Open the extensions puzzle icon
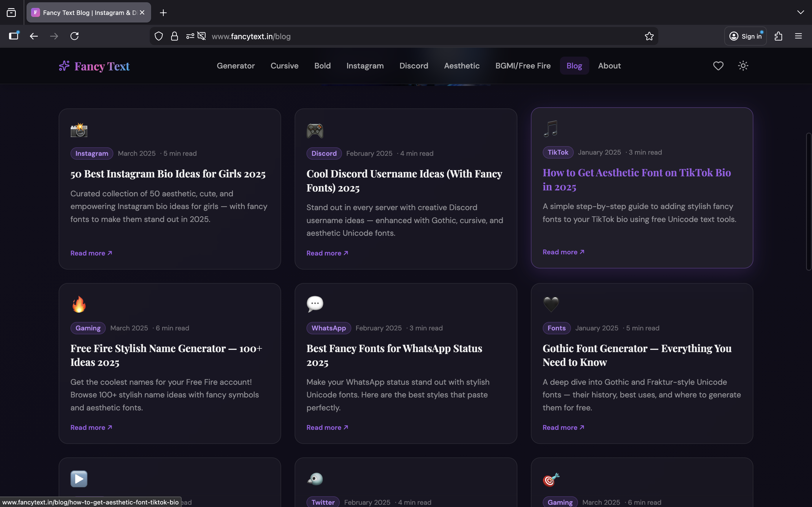Viewport: 812px width, 507px height. point(778,36)
